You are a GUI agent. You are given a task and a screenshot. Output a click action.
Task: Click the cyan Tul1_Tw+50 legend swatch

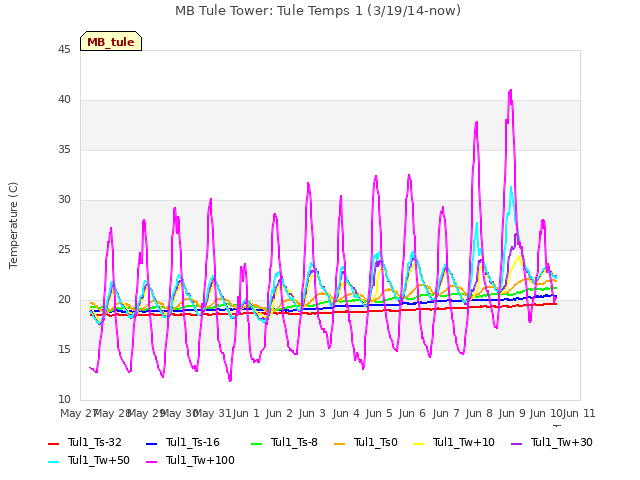click(53, 461)
